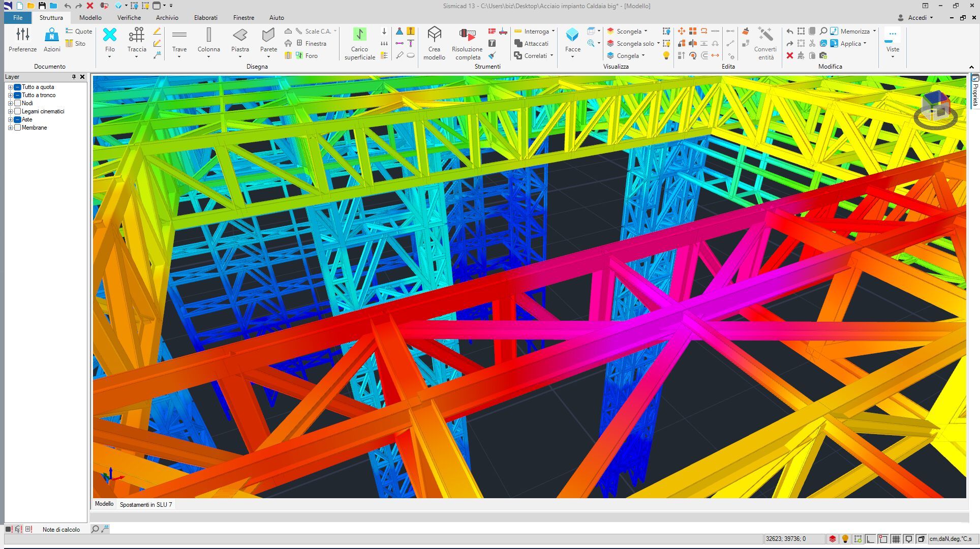The height and width of the screenshot is (549, 980).
Task: Select the Colonna column tool
Action: point(208,36)
